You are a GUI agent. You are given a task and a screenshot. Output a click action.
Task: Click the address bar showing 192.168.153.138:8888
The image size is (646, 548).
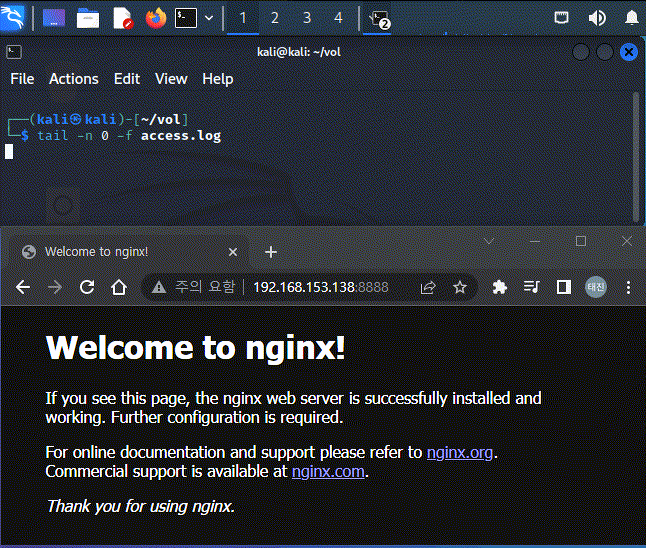pos(321,287)
